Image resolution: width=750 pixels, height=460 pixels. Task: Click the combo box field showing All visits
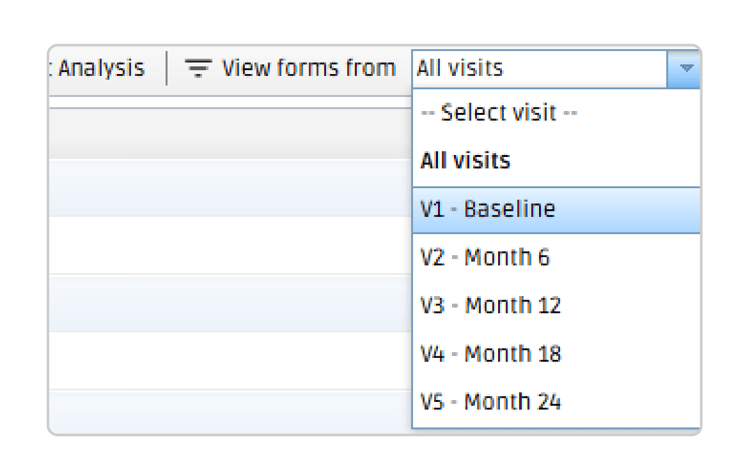tap(538, 69)
